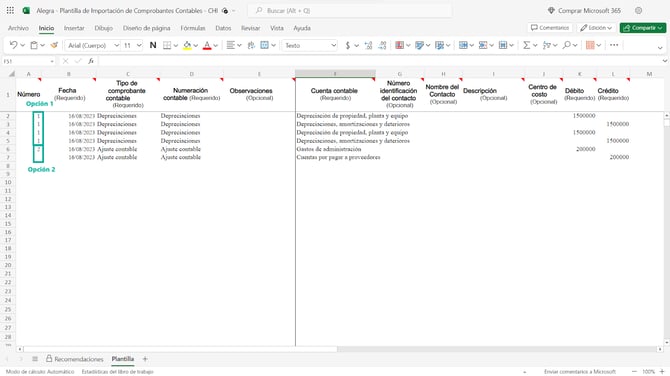Click Estadísticas del libro de trabajo
This screenshot has height=376, width=670.
pos(117,372)
